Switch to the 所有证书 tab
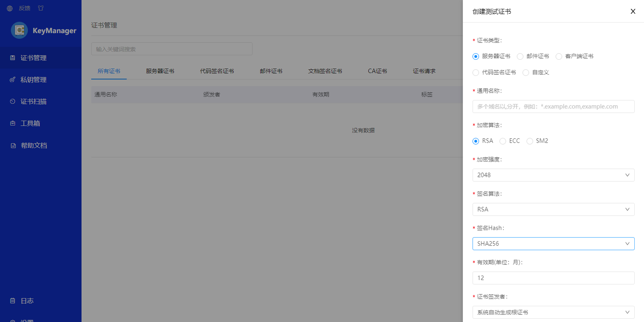This screenshot has width=644, height=322. coord(109,71)
